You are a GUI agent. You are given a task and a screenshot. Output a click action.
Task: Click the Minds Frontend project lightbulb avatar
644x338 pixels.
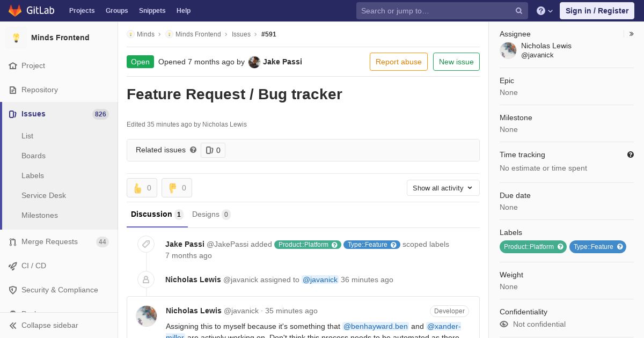(16, 38)
